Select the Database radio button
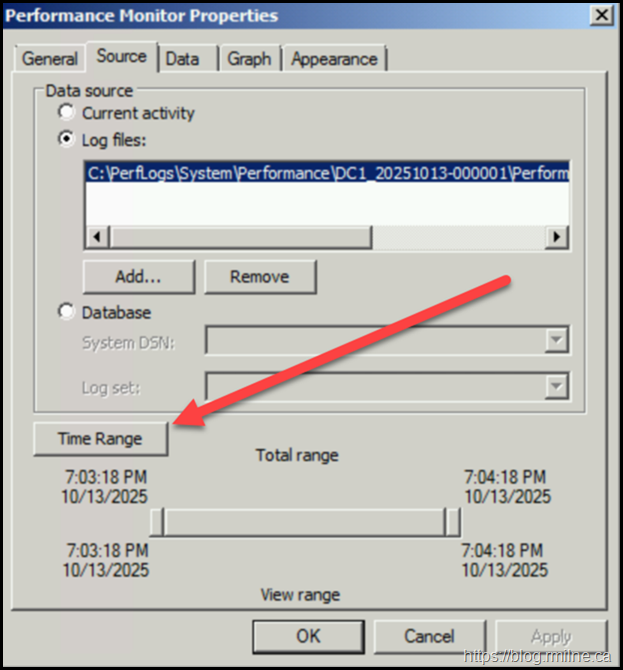Viewport: 623px width, 670px height. (67, 312)
